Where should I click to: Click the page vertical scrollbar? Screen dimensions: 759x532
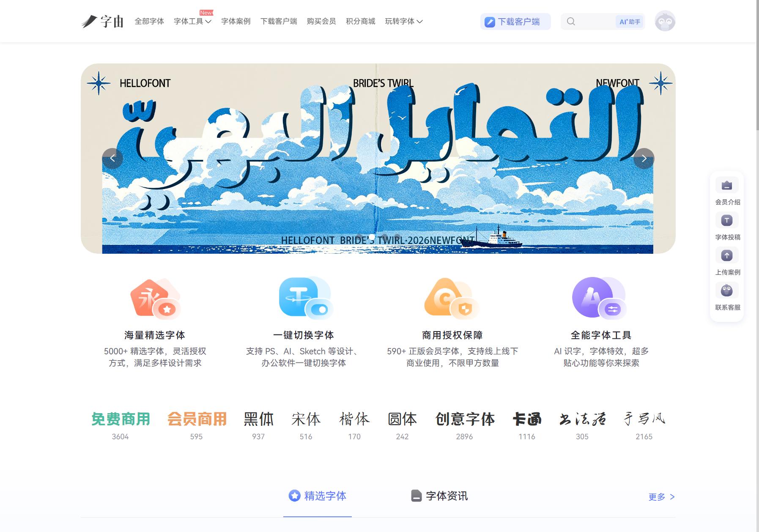[757, 65]
